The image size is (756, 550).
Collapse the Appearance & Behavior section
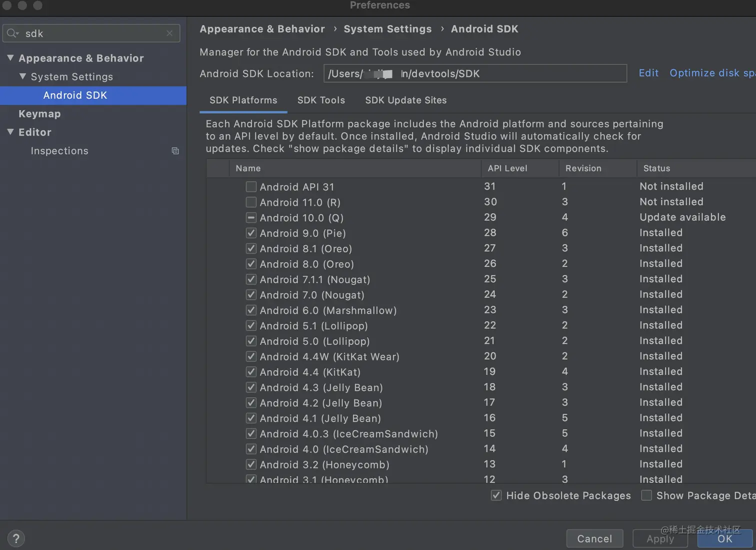pyautogui.click(x=10, y=58)
